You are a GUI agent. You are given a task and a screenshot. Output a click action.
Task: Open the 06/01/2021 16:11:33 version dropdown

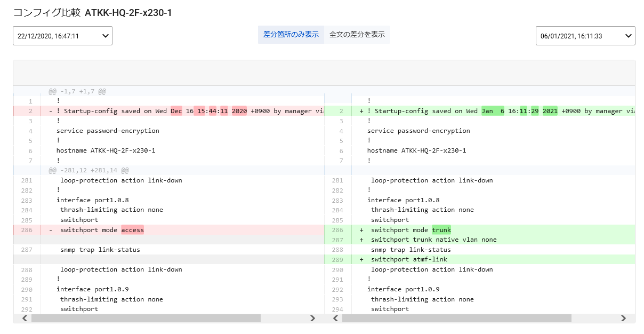coord(585,36)
